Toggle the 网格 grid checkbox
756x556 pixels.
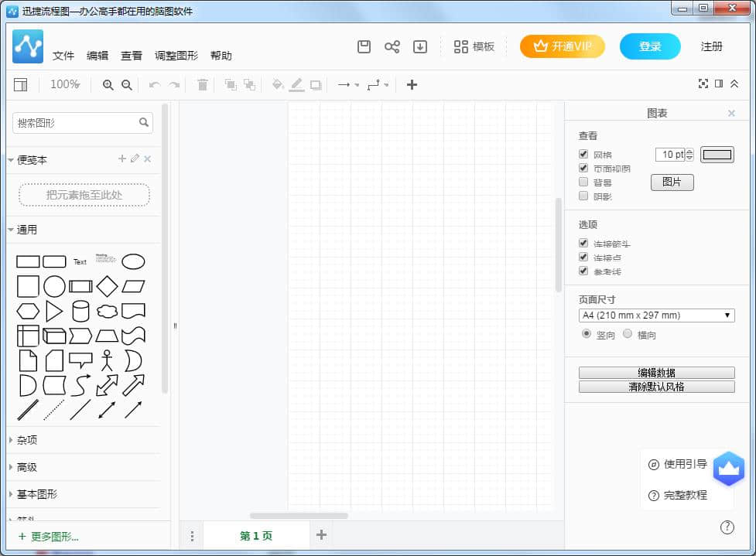coord(584,155)
